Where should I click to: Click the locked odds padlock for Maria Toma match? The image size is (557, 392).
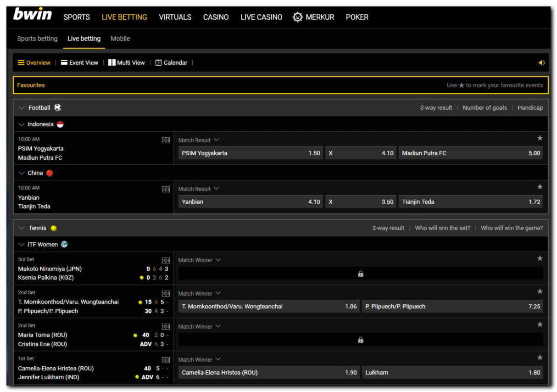(x=361, y=340)
